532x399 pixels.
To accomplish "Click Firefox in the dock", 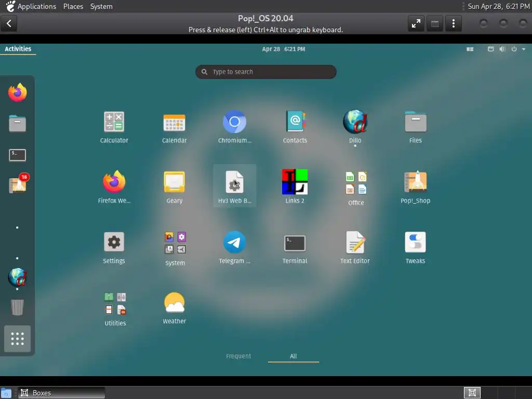I will pos(17,92).
